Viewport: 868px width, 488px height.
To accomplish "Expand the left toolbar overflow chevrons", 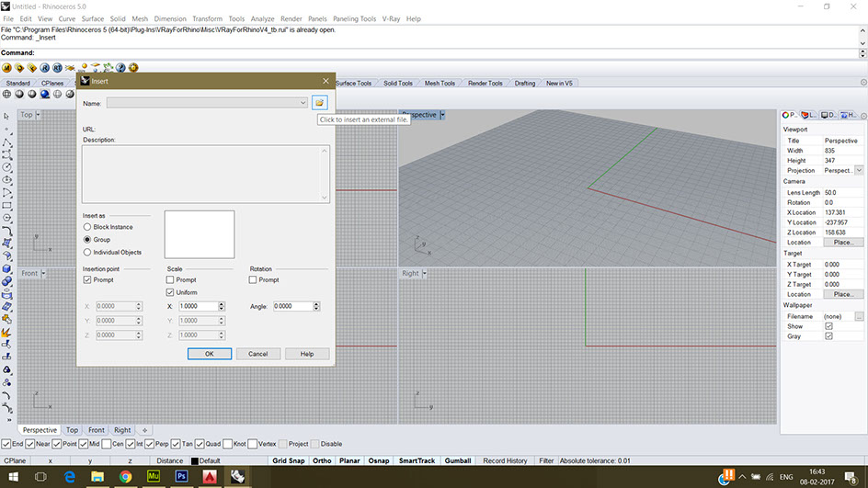I will click(x=8, y=420).
